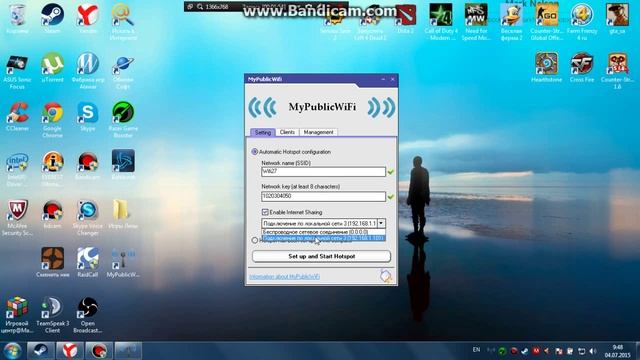Click Set up and Start Hotspot button
The image size is (640, 360).
322,256
